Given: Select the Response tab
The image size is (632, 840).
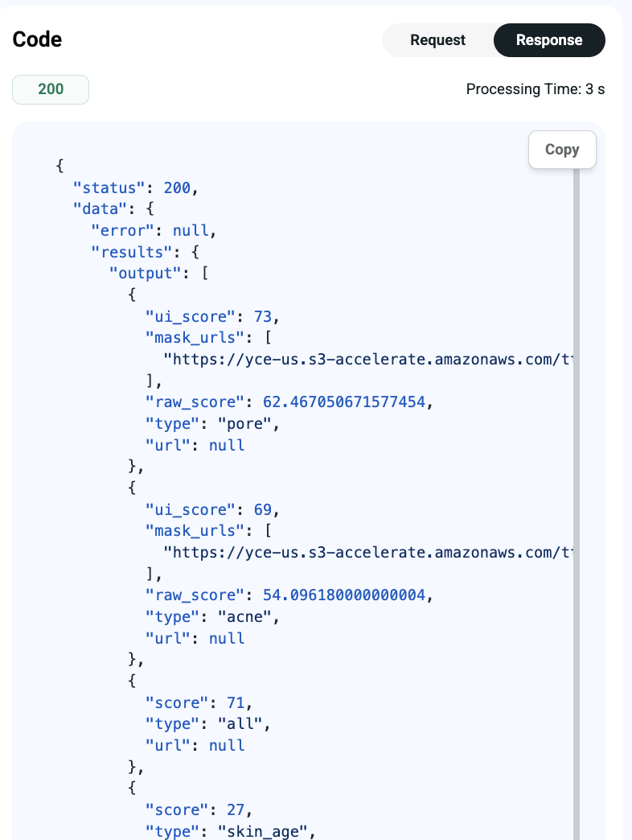Looking at the screenshot, I should 549,40.
